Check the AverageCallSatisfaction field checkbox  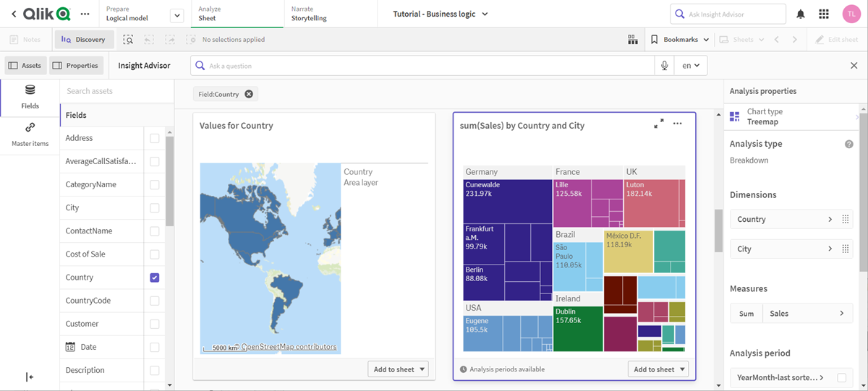155,161
